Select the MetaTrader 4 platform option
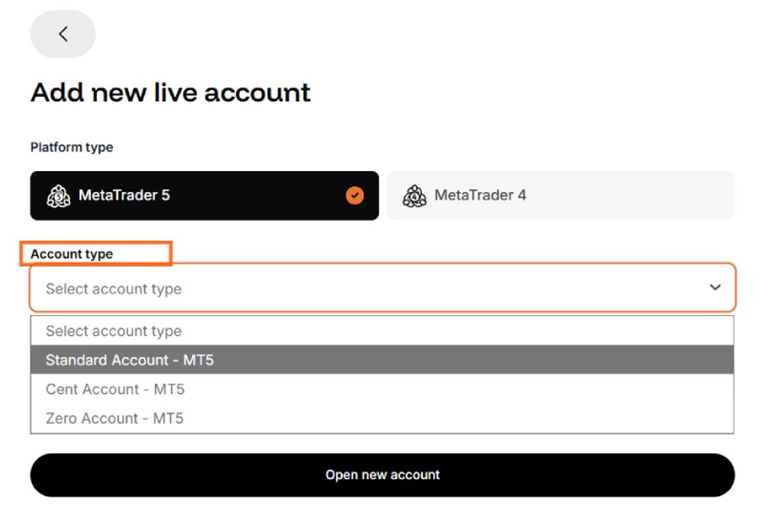This screenshot has width=763, height=532. coord(560,196)
